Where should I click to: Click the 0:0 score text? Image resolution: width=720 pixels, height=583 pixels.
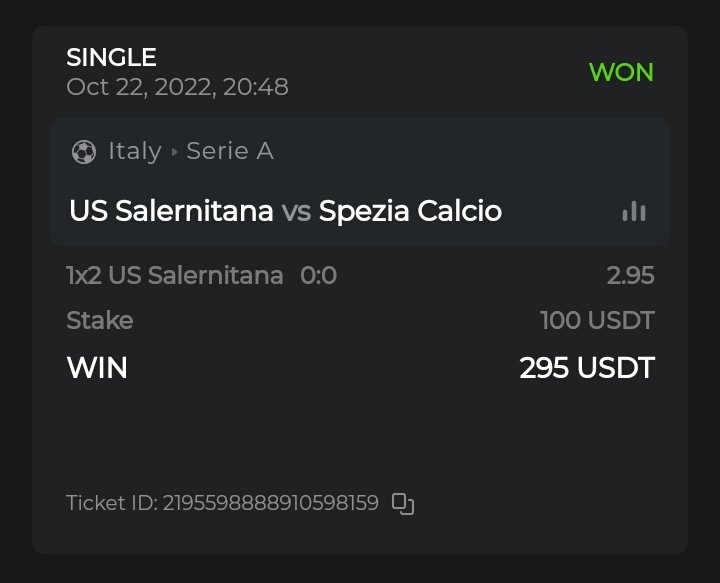(318, 275)
